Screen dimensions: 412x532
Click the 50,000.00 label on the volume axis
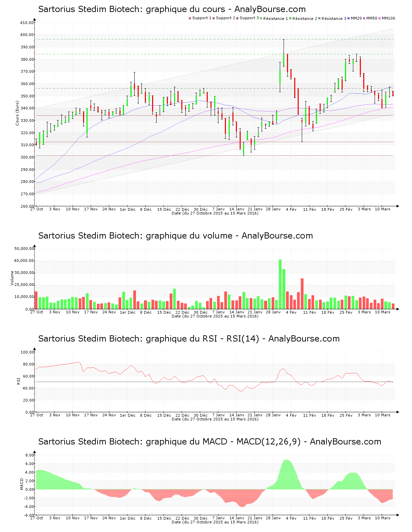coord(23,248)
